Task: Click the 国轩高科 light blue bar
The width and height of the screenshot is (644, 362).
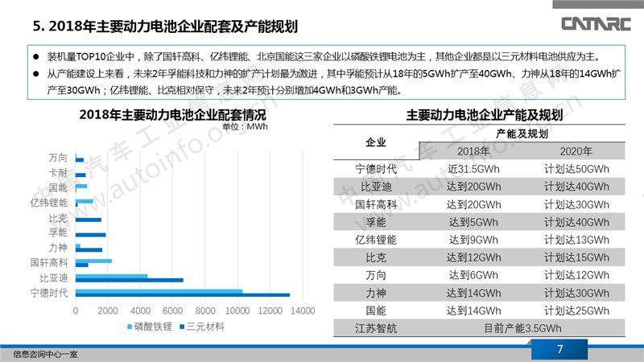Action: [93, 261]
